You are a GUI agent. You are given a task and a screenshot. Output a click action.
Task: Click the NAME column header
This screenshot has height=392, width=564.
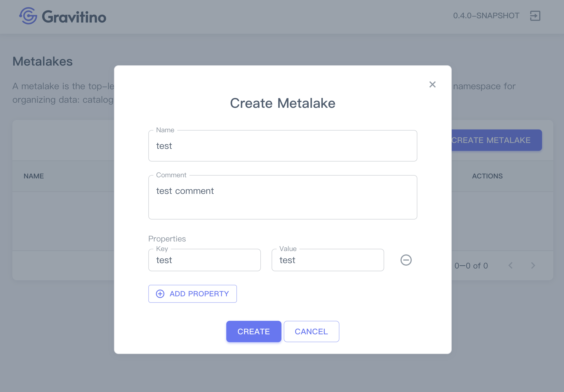34,176
